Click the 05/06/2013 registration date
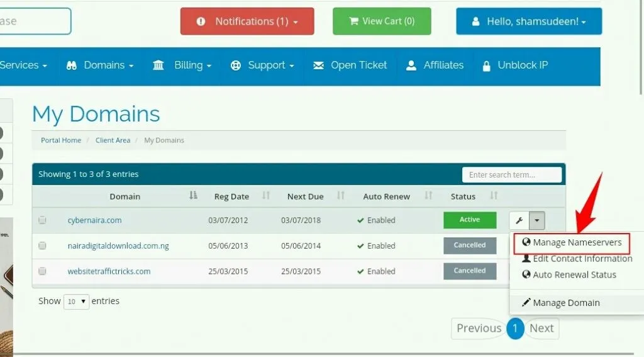Image resolution: width=644 pixels, height=357 pixels. pyautogui.click(x=228, y=246)
